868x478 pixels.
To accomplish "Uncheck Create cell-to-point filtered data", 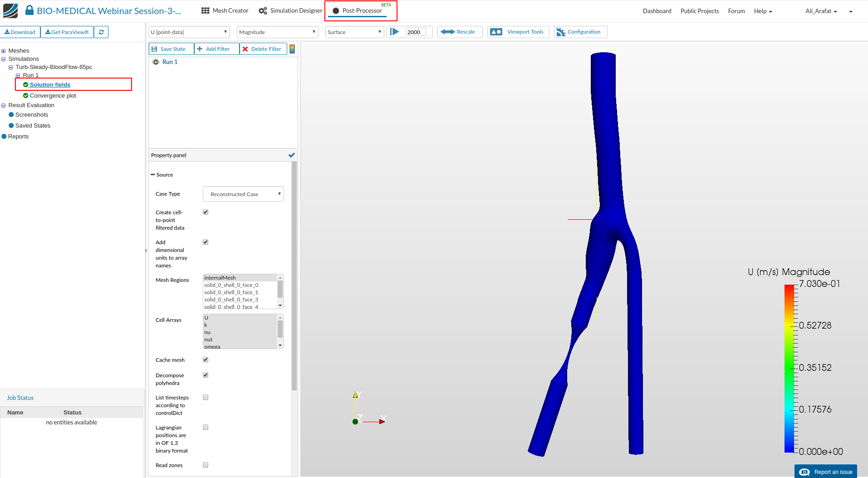I will 206,212.
